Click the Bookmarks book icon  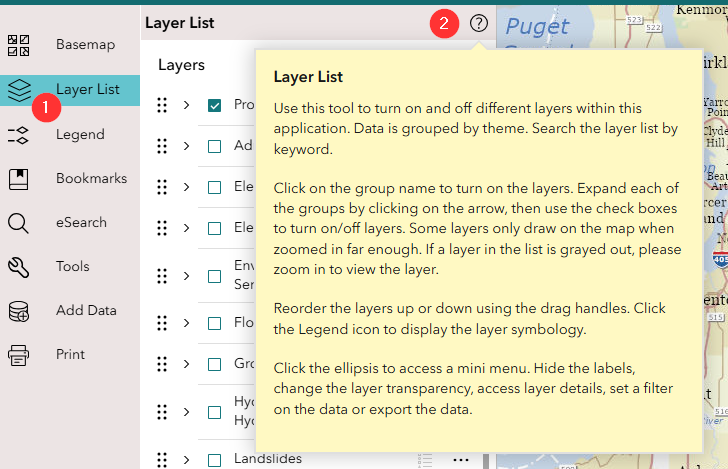(19, 179)
